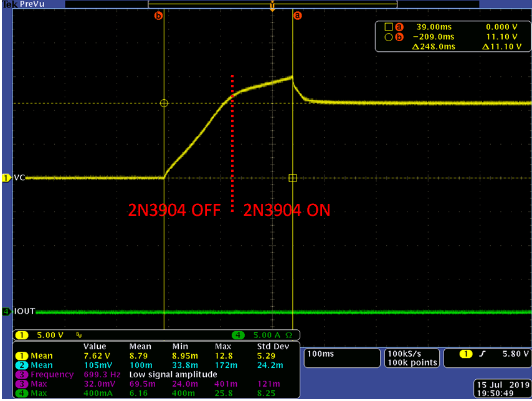The height and width of the screenshot is (401, 532).
Task: Click cursor marker 'a' at screen top
Action: 297,16
